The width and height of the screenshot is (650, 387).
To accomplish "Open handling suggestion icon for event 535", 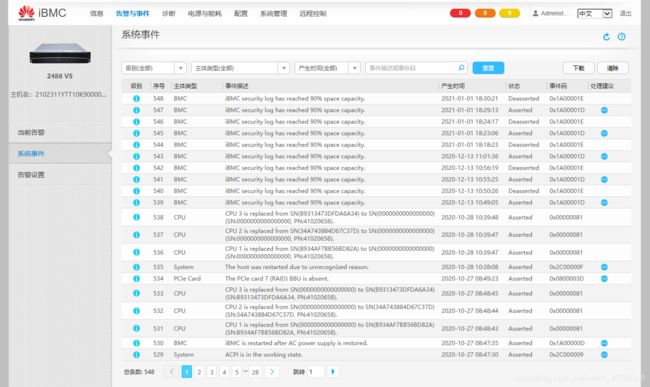I will (x=604, y=267).
